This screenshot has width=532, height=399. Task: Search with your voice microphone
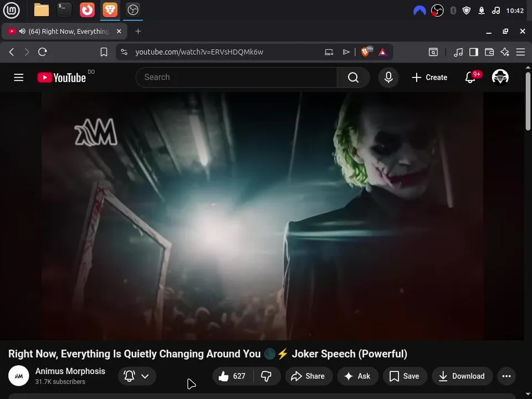click(x=388, y=78)
